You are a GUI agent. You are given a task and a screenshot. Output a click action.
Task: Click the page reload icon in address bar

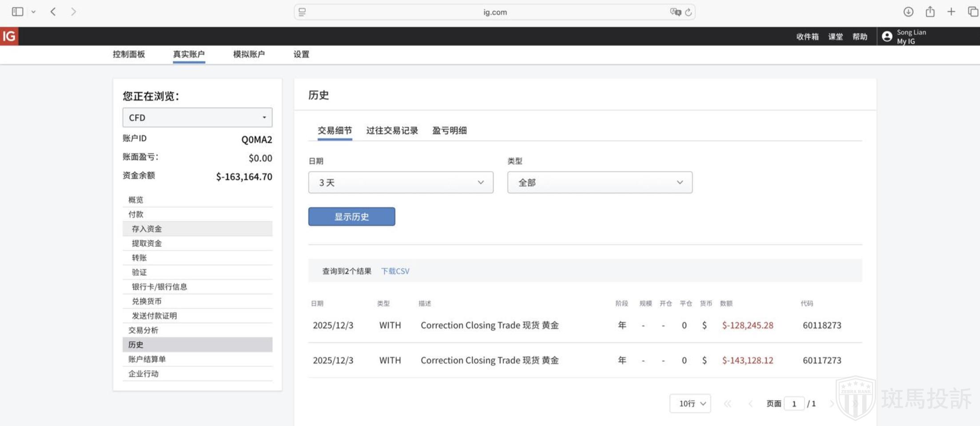pos(688,12)
